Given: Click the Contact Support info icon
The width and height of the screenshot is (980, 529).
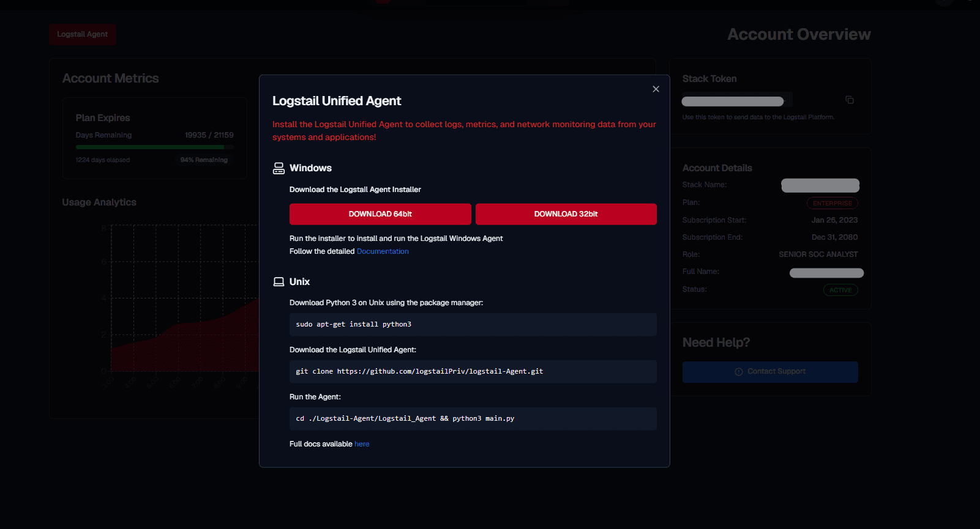Looking at the screenshot, I should 739,372.
